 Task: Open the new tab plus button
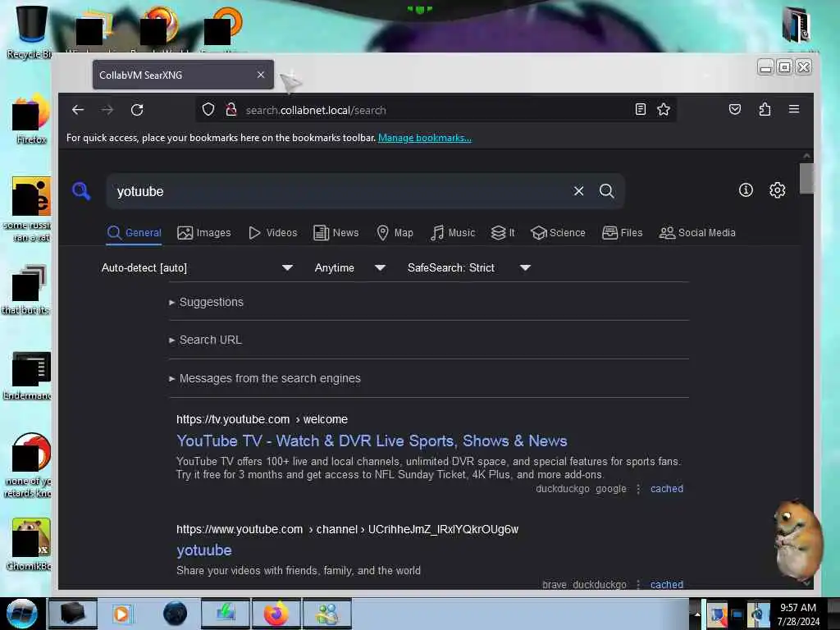coord(290,75)
